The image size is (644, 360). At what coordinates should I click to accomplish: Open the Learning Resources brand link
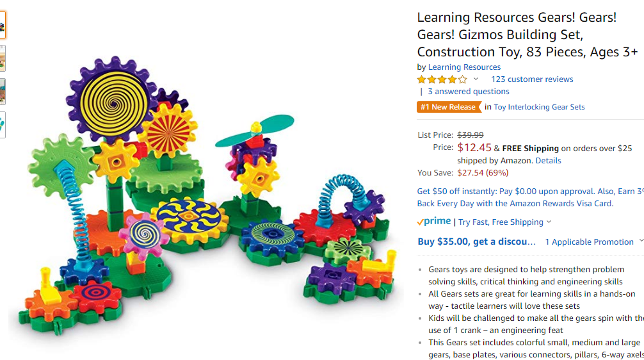[464, 67]
